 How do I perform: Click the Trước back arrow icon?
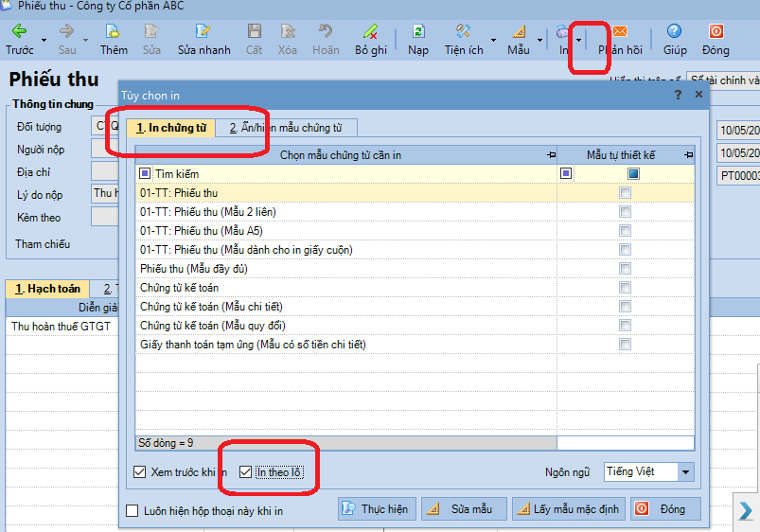pyautogui.click(x=19, y=32)
